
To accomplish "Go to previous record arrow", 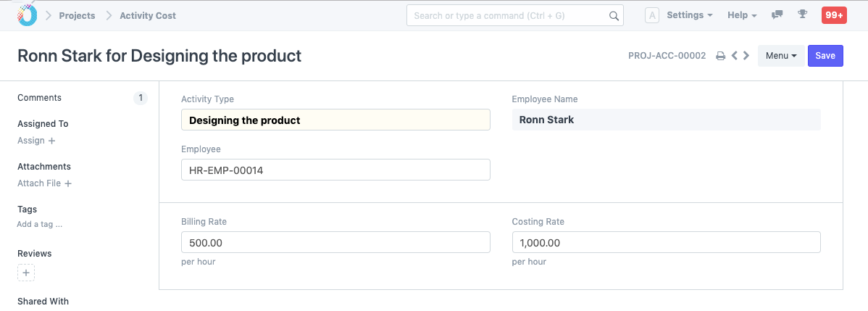I will (735, 56).
